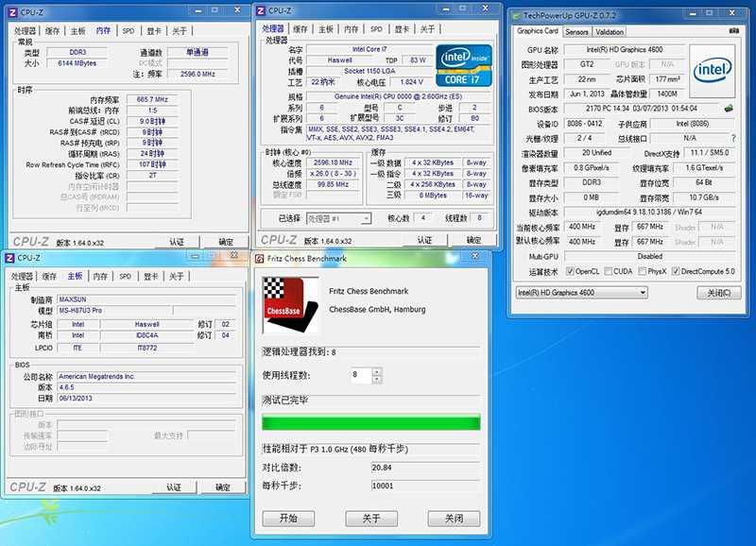Click the GPU-Z title bar icon

(517, 15)
